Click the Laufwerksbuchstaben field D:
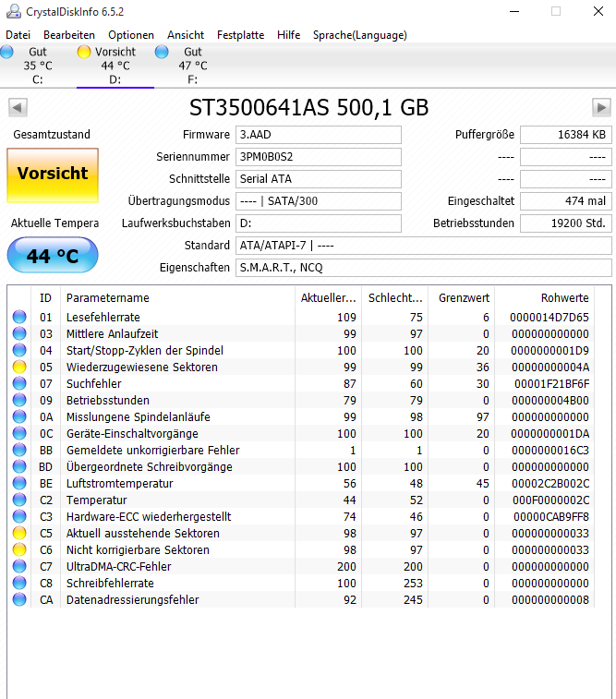This screenshot has height=699, width=616. tap(319, 223)
